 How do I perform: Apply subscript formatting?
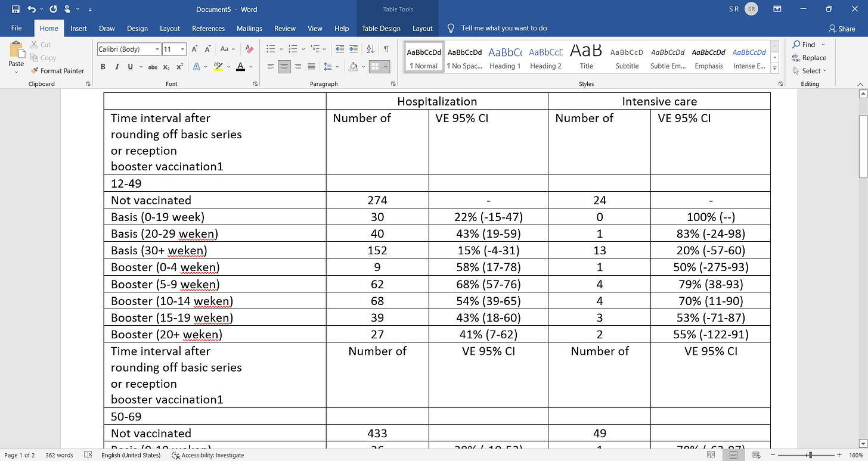click(166, 67)
